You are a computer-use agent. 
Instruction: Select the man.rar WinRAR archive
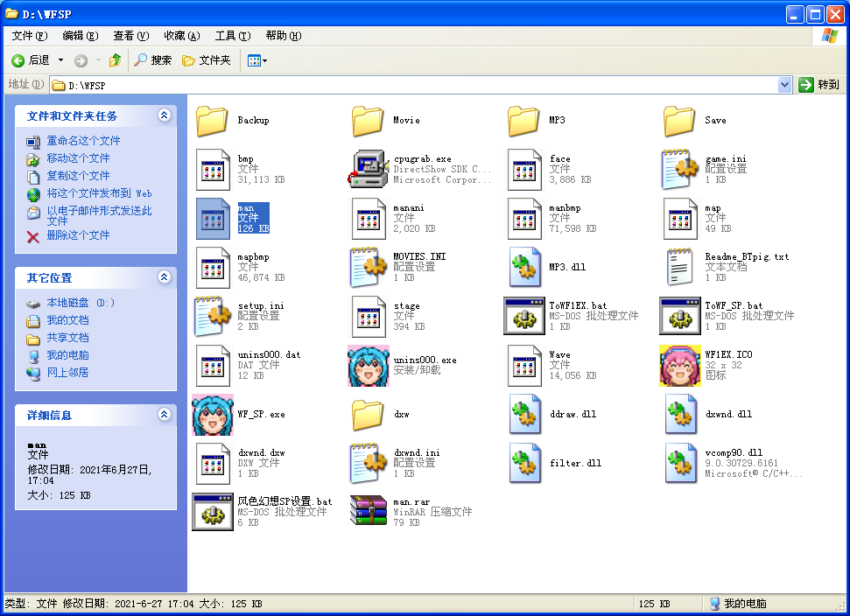369,511
